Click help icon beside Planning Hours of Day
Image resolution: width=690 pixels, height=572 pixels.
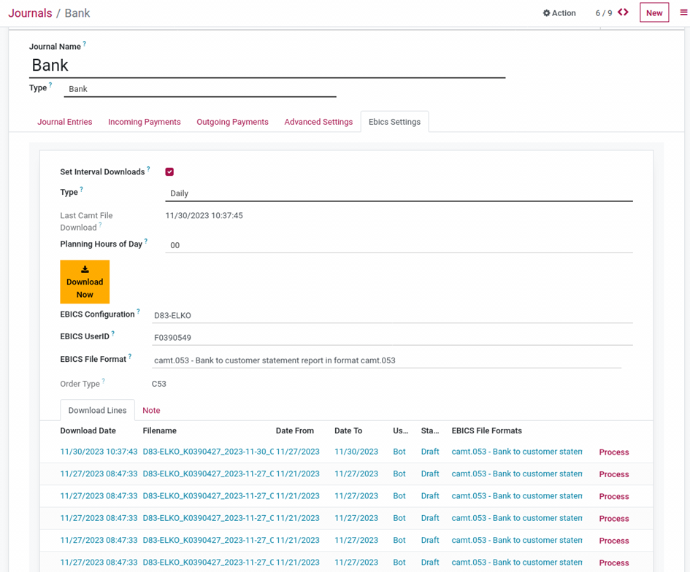tap(146, 242)
